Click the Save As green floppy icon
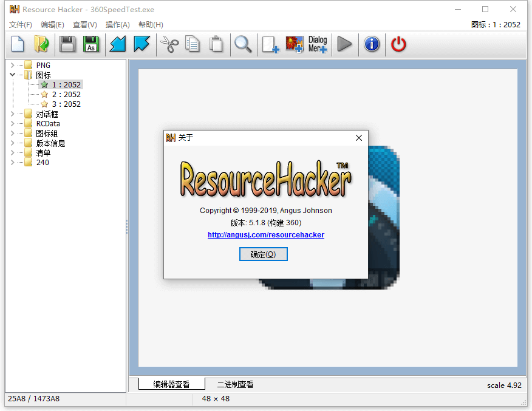The width and height of the screenshot is (532, 411). [x=91, y=44]
